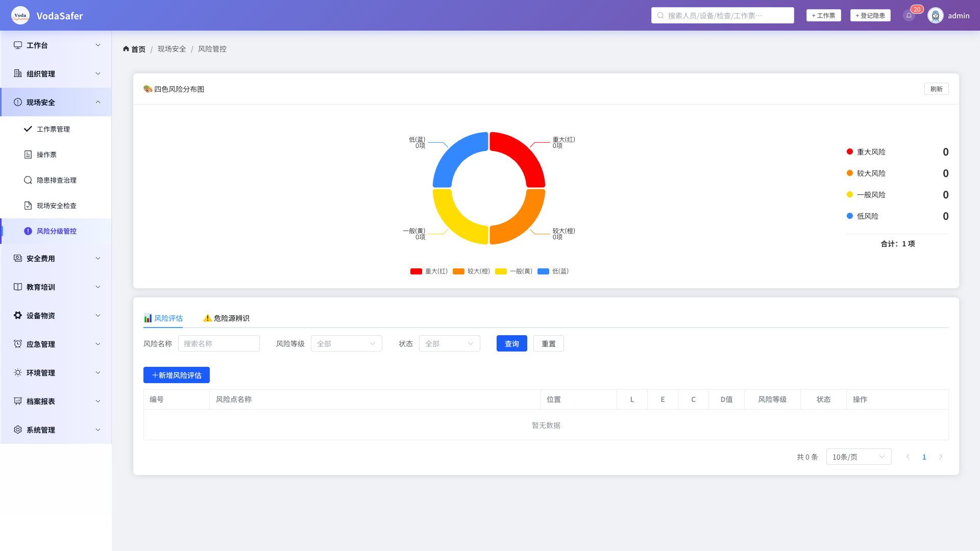The height and width of the screenshot is (551, 980).
Task: Click the 应急管理 alarm clock icon
Action: tap(18, 344)
